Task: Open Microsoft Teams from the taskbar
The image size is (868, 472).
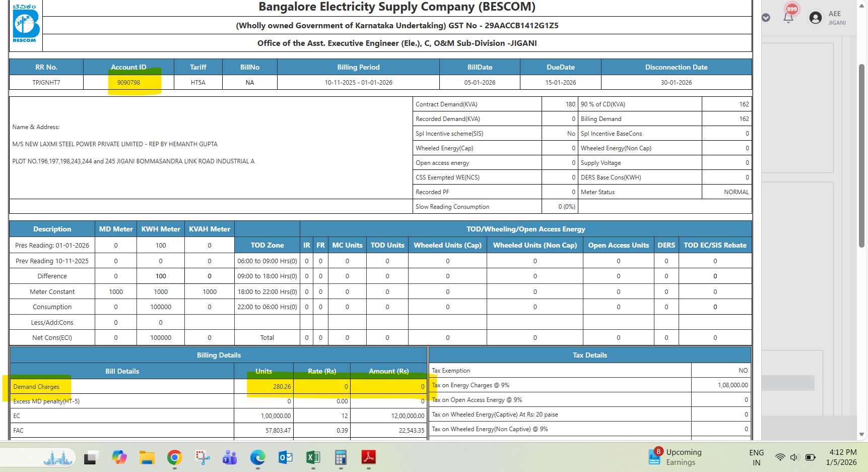Action: (230, 457)
